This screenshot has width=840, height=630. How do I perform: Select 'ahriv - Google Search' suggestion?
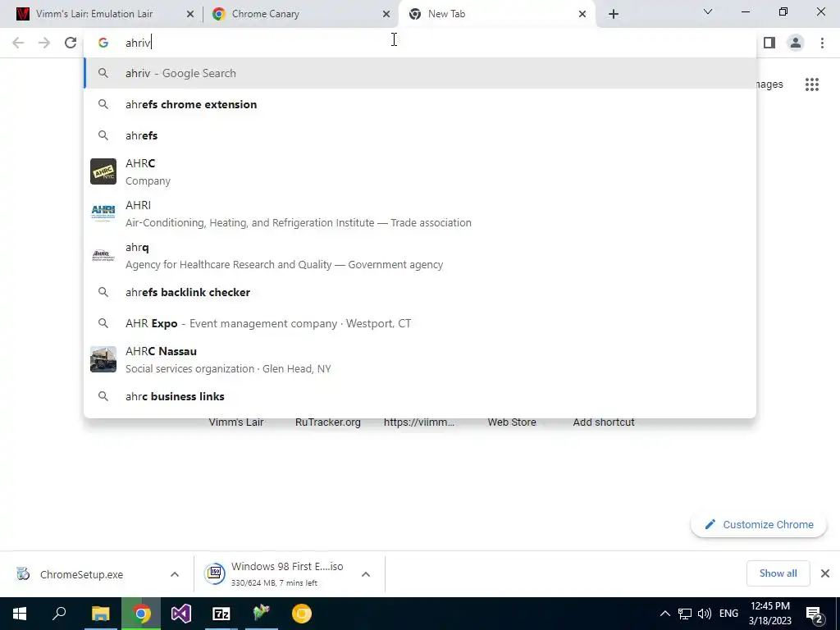pyautogui.click(x=420, y=73)
